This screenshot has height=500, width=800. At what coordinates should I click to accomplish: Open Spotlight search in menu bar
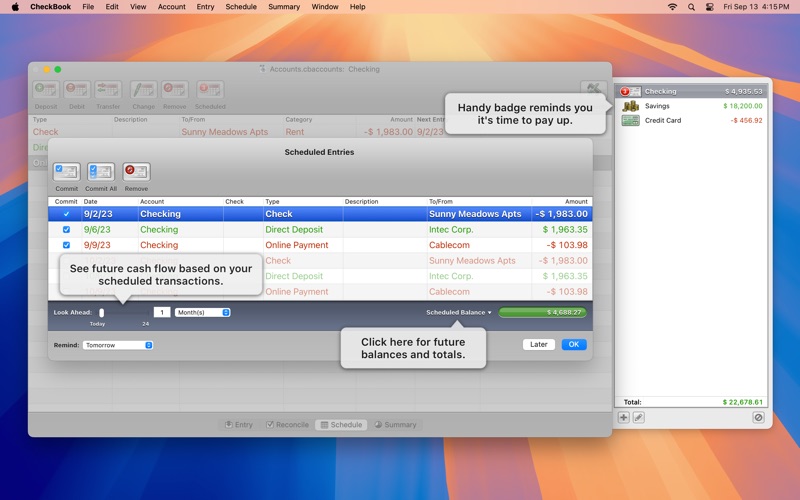(691, 7)
